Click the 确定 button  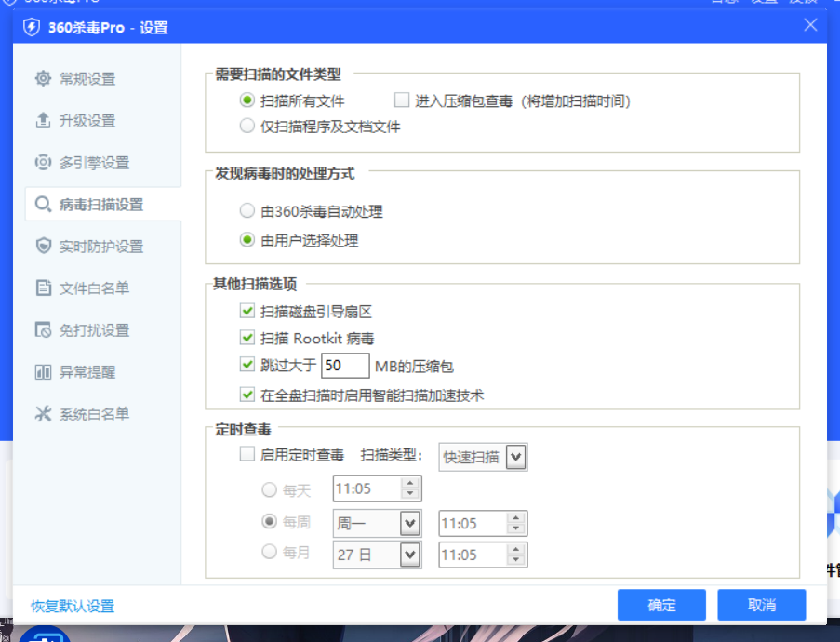click(x=661, y=606)
